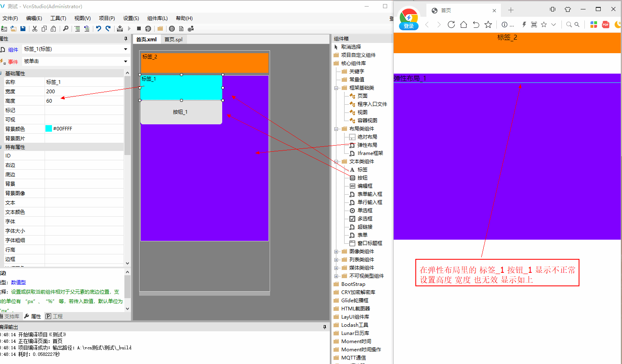Click the cyan 背景颜色 color swatch
This screenshot has width=622, height=364.
tap(49, 129)
